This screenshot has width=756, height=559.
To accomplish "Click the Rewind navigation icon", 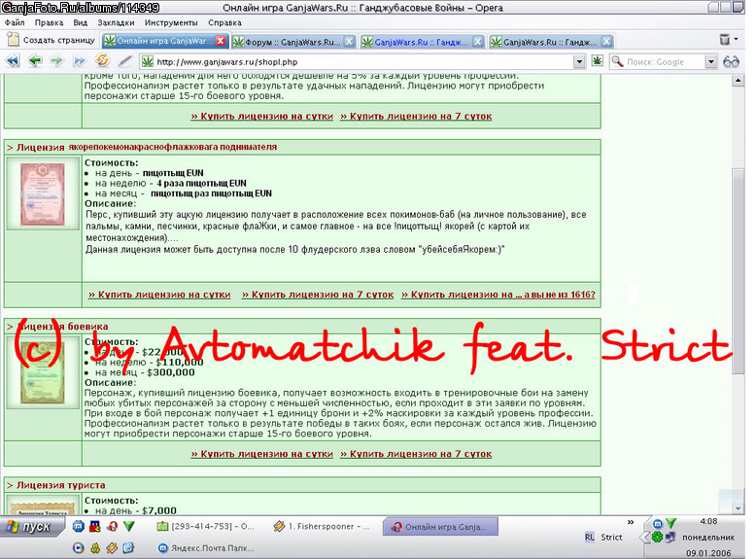I will point(13,61).
